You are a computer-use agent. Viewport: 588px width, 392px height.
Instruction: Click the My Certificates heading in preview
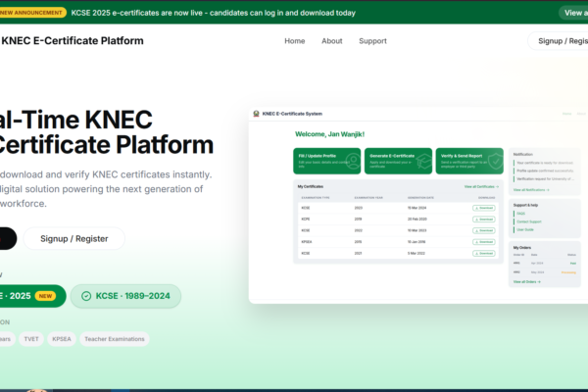point(311,186)
